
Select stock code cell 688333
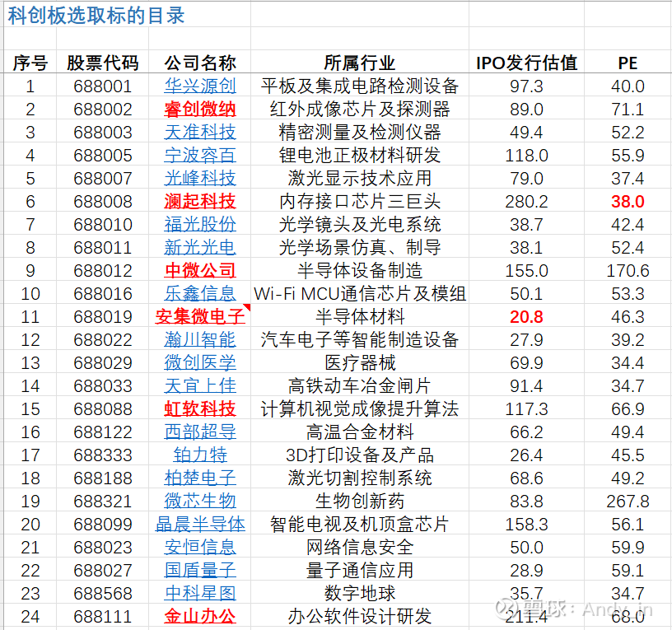click(102, 455)
